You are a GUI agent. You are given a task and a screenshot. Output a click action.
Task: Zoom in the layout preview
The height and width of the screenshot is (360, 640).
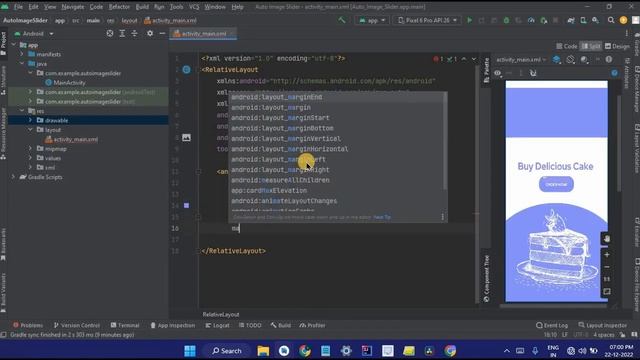coord(607,255)
